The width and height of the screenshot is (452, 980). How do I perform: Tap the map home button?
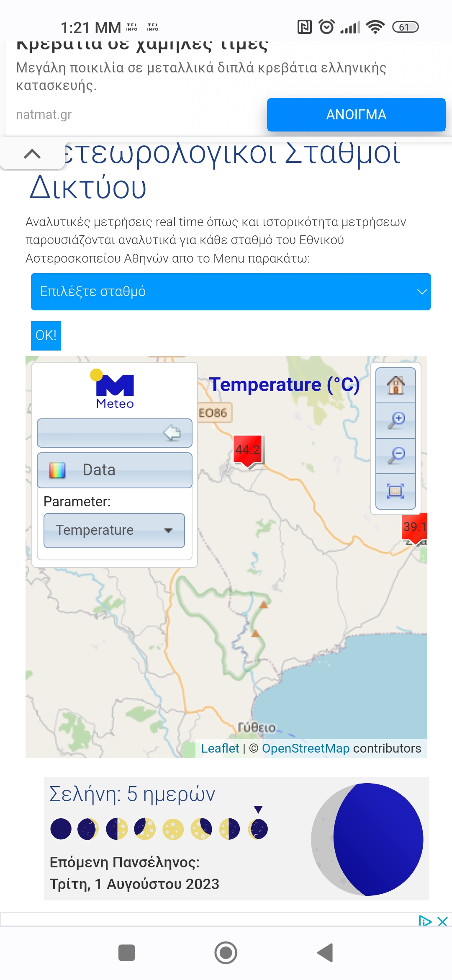coord(395,385)
